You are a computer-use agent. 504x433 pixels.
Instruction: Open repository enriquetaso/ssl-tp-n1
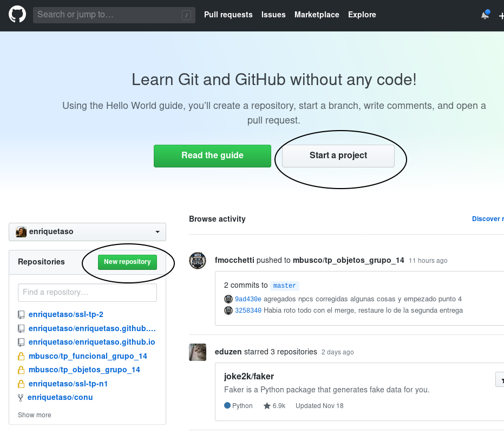[68, 384]
